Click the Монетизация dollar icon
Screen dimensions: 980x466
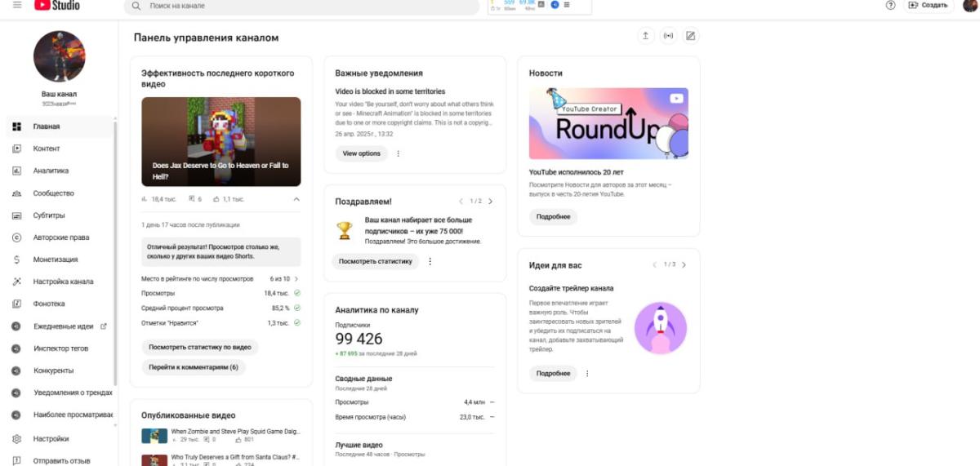click(16, 260)
